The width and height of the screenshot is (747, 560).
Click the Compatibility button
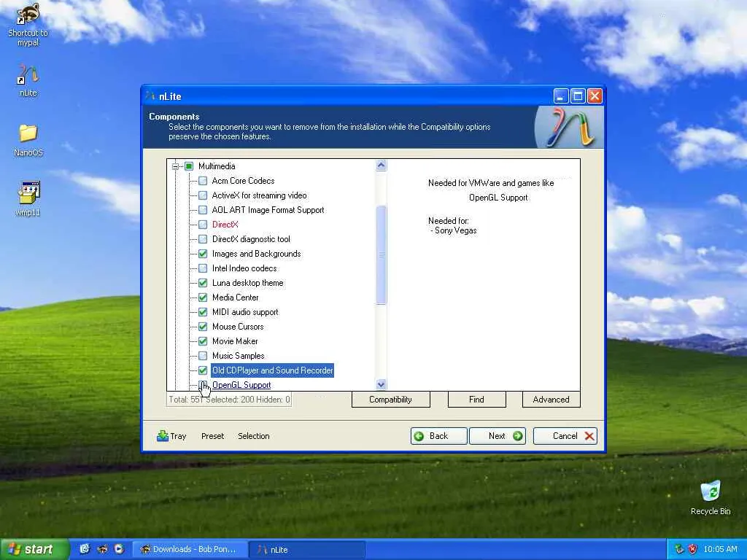[391, 400]
